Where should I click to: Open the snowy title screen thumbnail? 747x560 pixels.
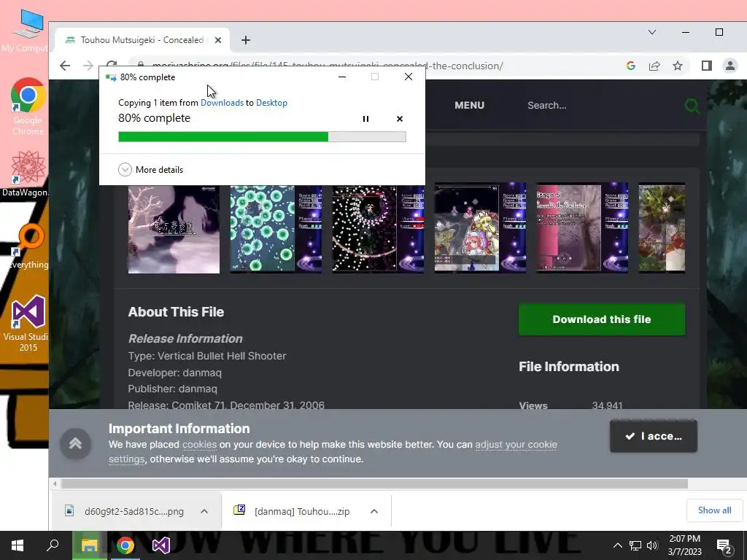pyautogui.click(x=174, y=229)
